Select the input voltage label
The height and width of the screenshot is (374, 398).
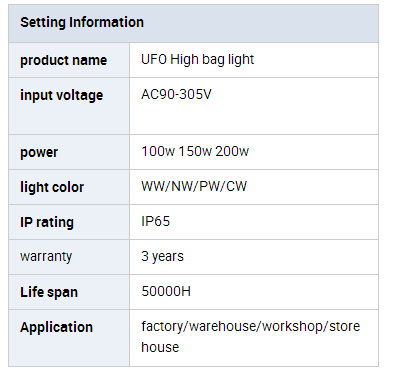tap(62, 95)
